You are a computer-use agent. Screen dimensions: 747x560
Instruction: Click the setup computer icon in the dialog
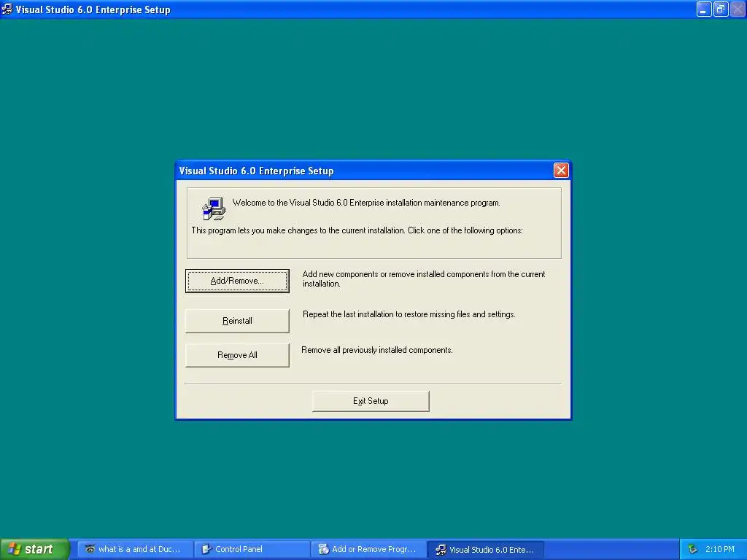pos(214,209)
